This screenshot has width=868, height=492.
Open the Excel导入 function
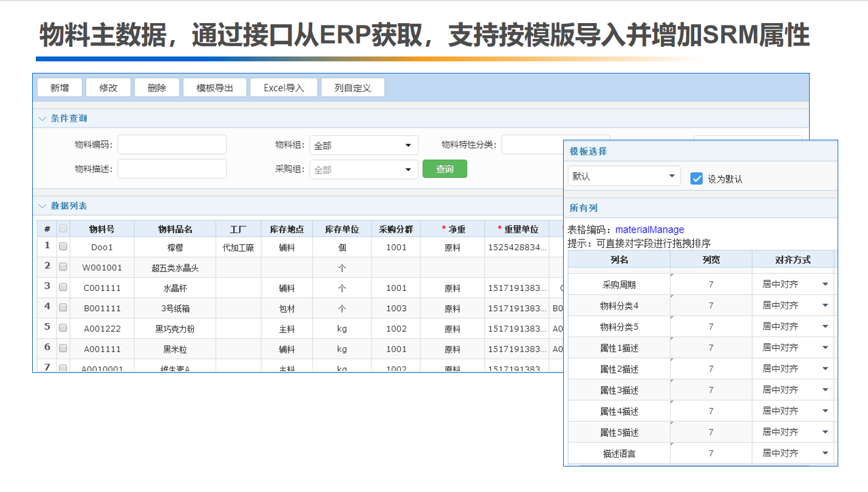[x=284, y=87]
